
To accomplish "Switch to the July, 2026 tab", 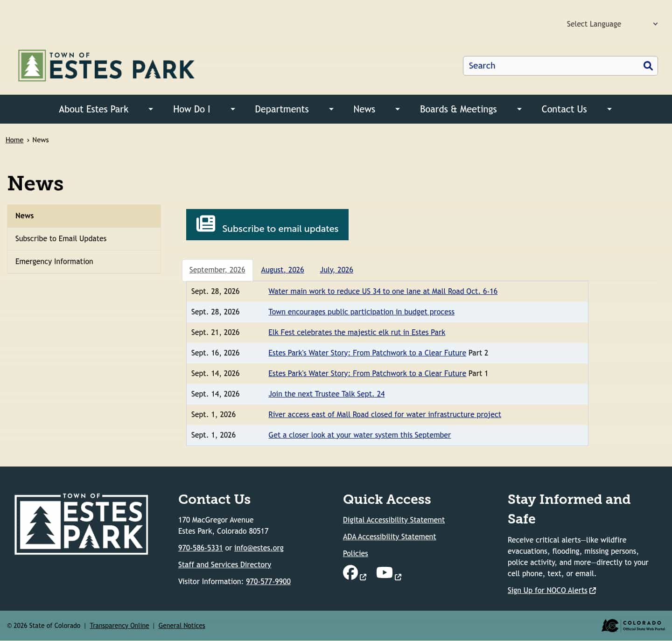I will (336, 270).
